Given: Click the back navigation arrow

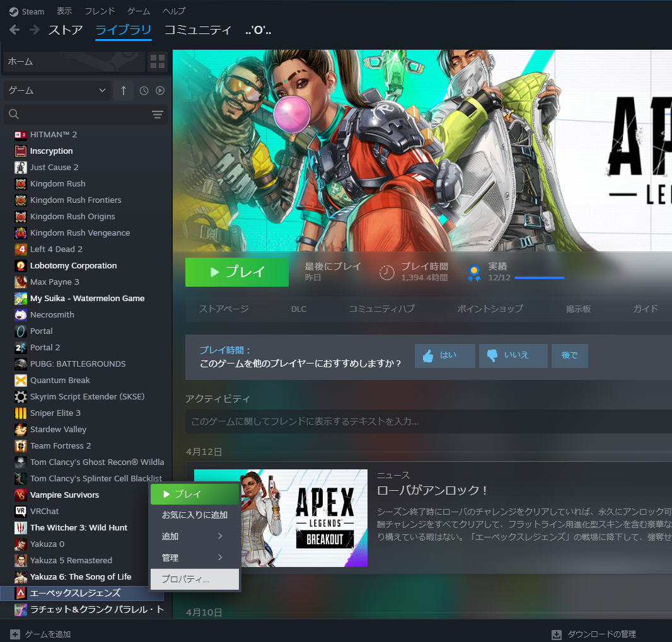Looking at the screenshot, I should tap(14, 30).
